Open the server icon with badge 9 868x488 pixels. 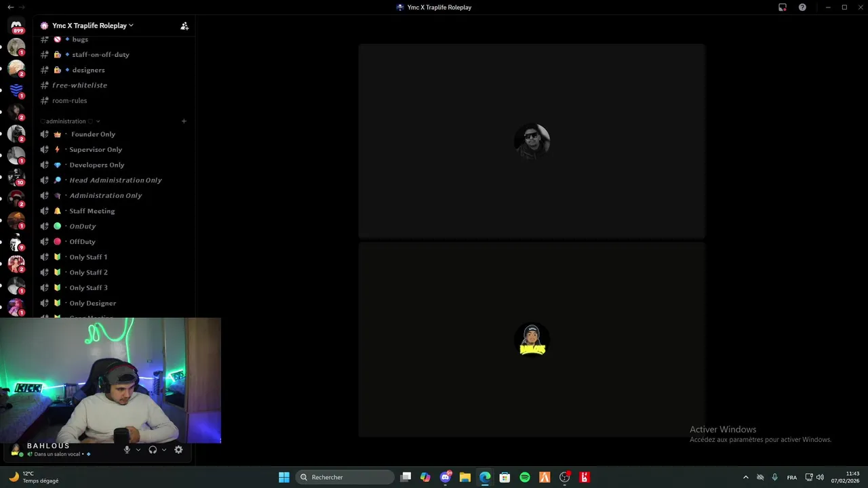(16, 242)
